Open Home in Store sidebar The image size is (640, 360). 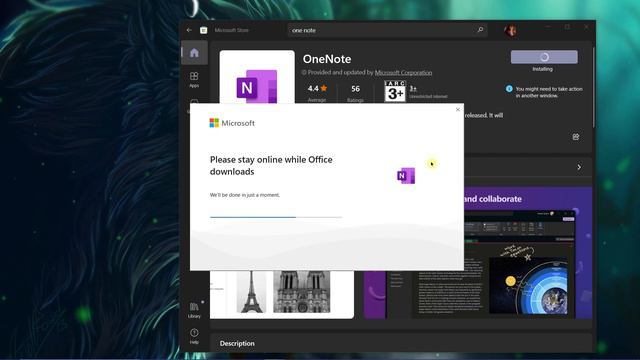(194, 53)
